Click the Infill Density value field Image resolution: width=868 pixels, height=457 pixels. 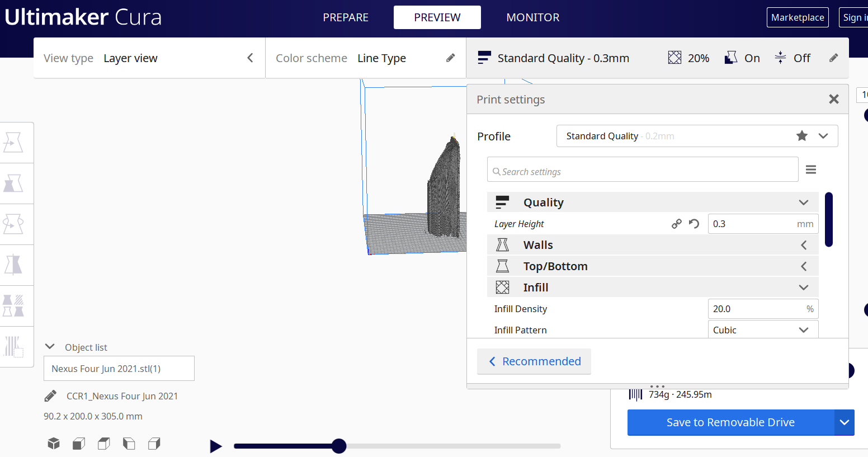(x=763, y=309)
